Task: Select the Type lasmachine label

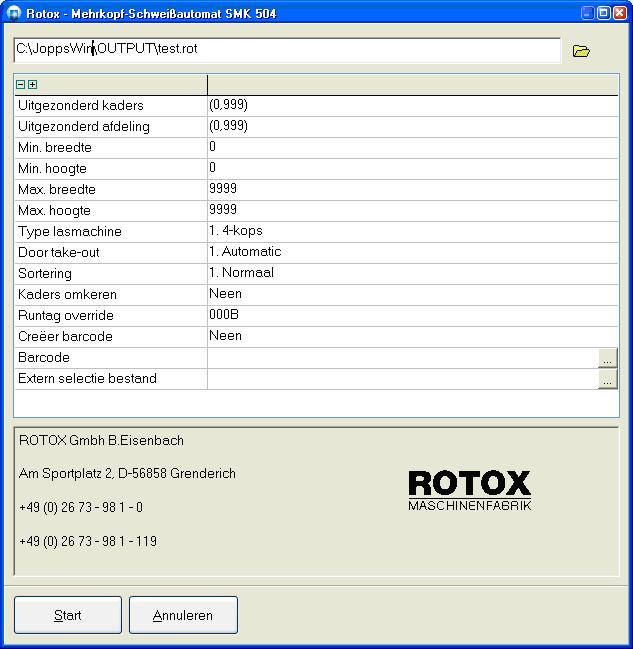Action: [70, 232]
